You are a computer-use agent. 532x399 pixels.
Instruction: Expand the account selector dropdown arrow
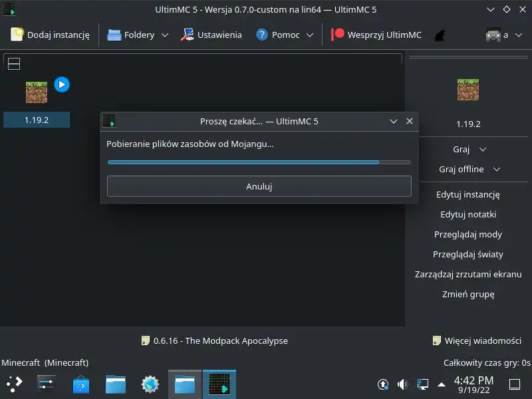click(519, 35)
